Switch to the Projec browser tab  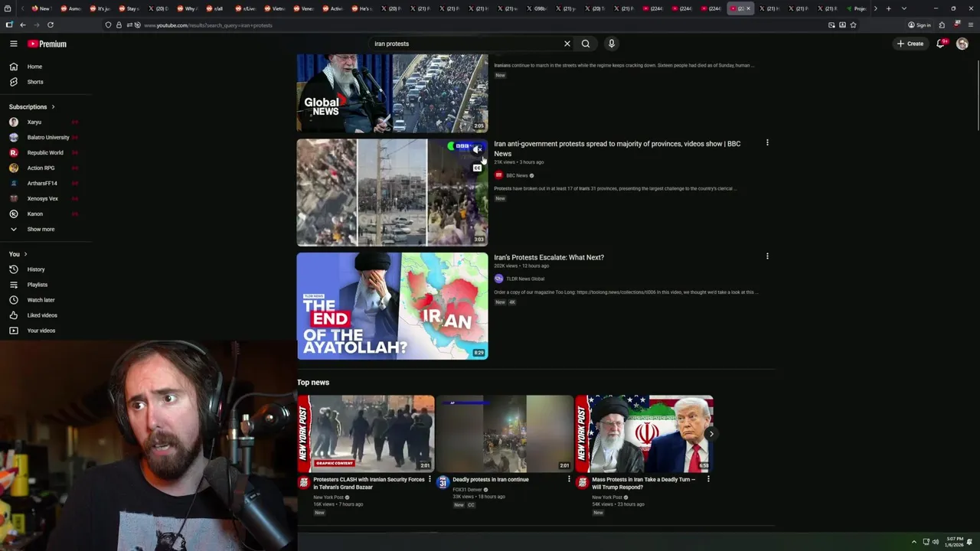[x=858, y=8]
